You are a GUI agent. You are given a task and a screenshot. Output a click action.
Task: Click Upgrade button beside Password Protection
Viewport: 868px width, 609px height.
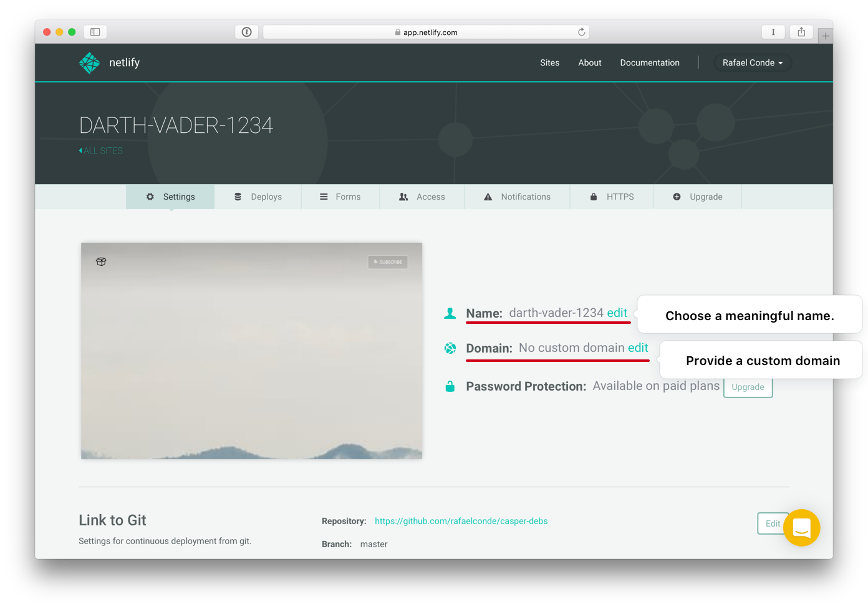tap(748, 387)
